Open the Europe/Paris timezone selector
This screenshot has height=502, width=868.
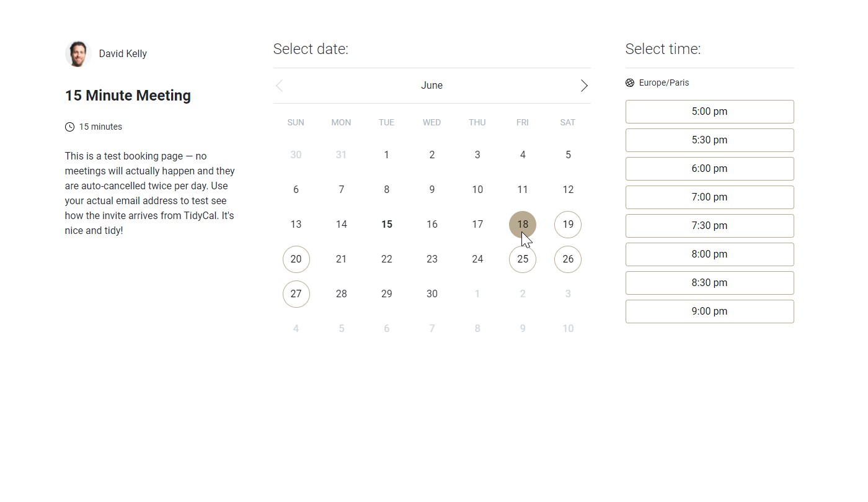(663, 83)
